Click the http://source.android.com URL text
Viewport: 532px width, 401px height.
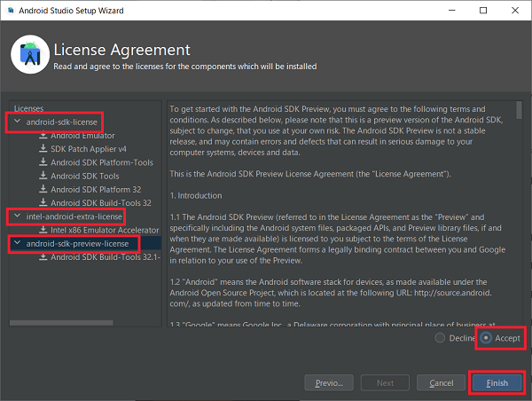(452, 293)
